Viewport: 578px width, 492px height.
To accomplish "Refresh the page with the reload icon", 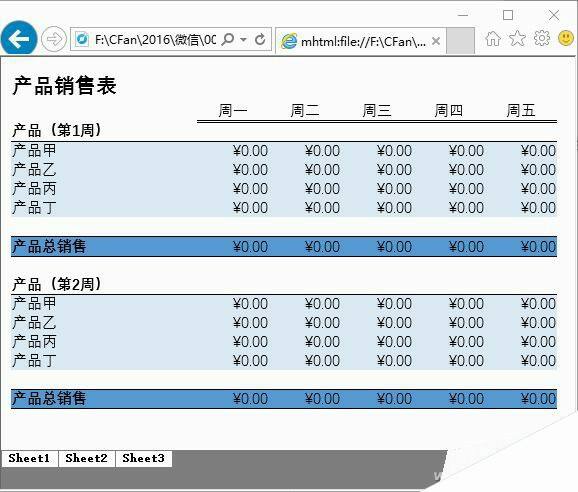I will coord(260,39).
